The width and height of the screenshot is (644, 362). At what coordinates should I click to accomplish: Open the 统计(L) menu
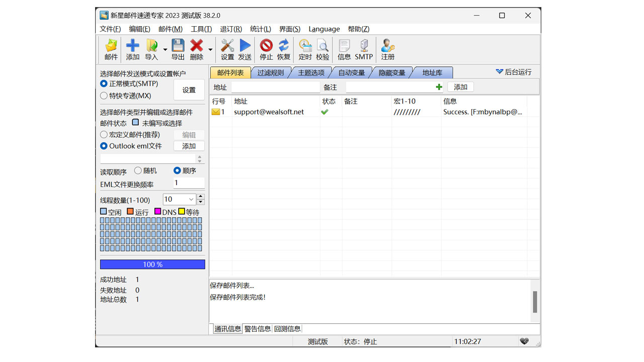click(261, 29)
